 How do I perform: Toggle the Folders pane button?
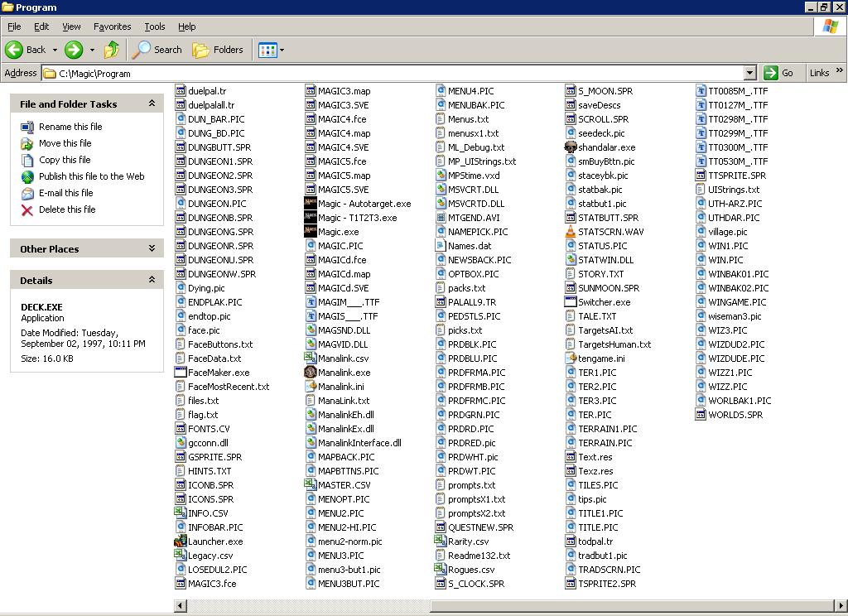point(218,50)
